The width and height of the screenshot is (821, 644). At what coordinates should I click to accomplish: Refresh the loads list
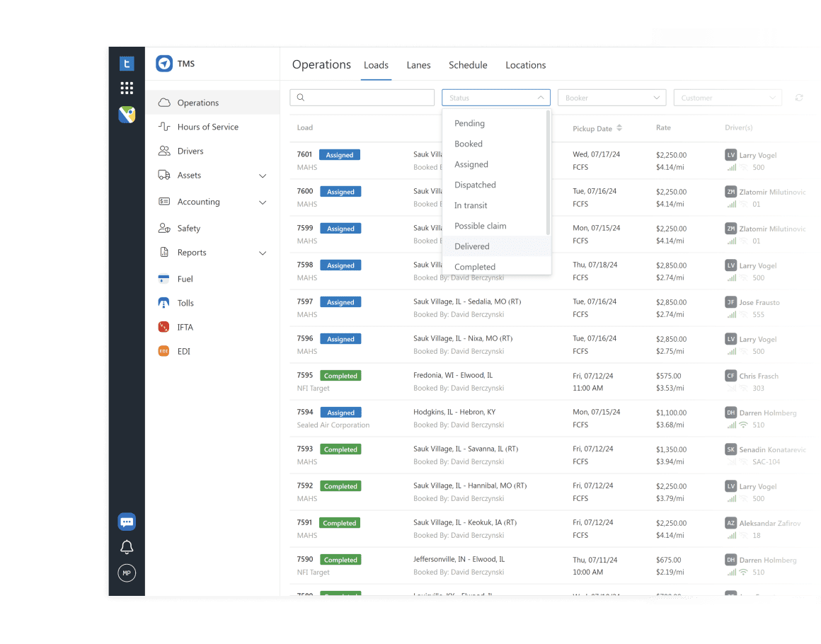coord(799,97)
